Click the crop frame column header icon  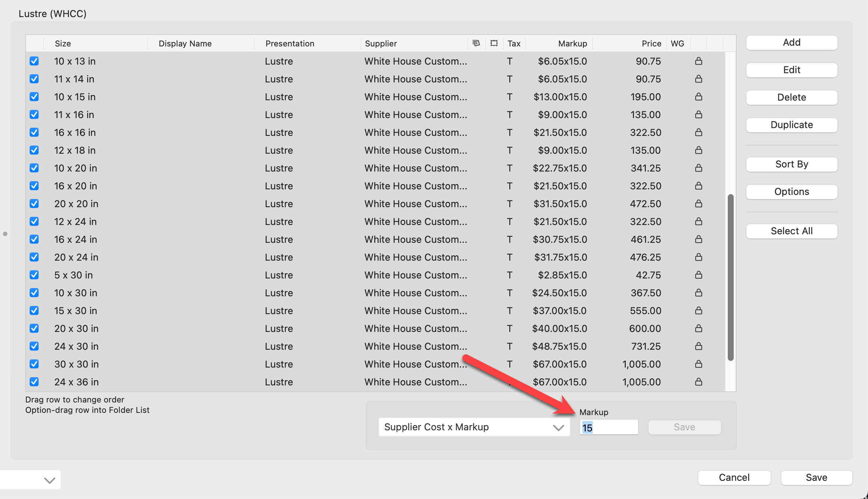click(x=494, y=43)
